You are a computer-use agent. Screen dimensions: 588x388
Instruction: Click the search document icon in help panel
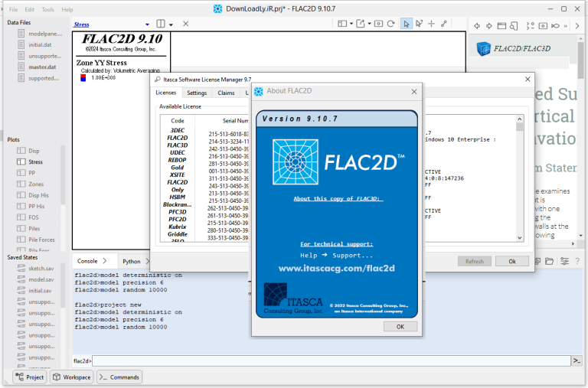[514, 26]
